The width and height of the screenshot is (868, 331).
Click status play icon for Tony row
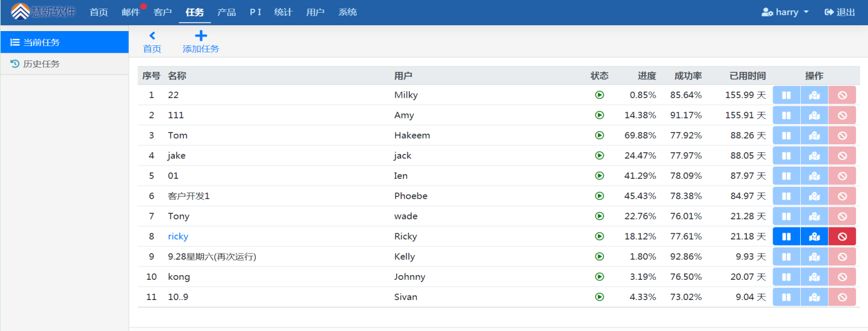tap(600, 216)
